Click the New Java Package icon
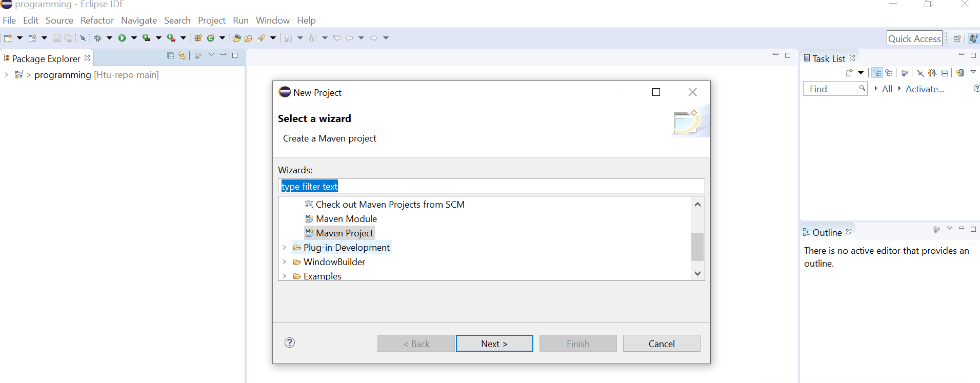The image size is (980, 383). [x=198, y=38]
